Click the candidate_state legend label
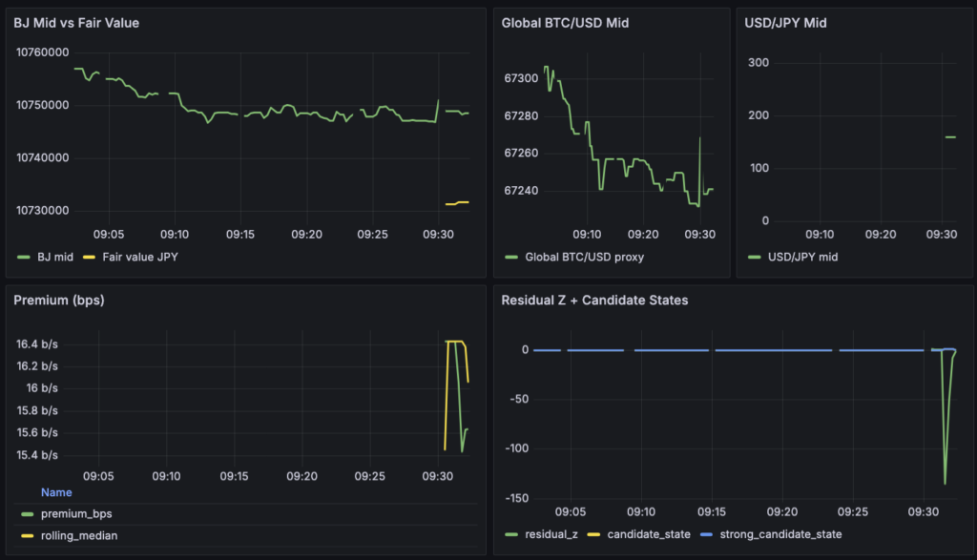Viewport: 977px width, 560px height. [648, 534]
